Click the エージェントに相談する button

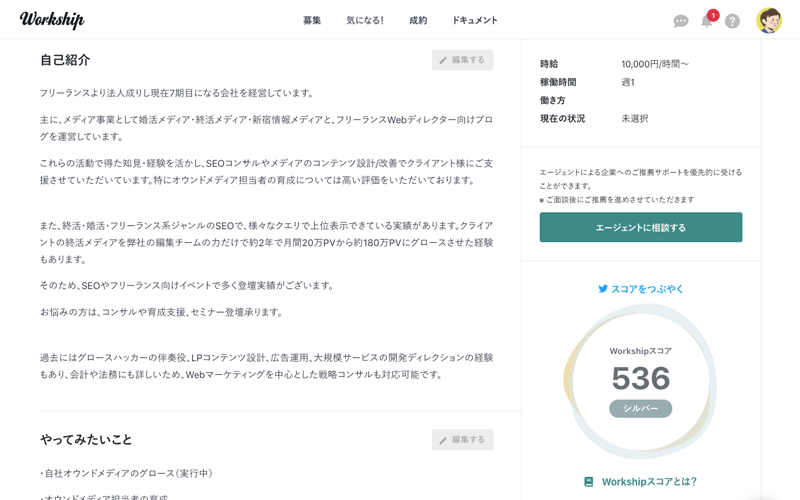[x=641, y=227]
